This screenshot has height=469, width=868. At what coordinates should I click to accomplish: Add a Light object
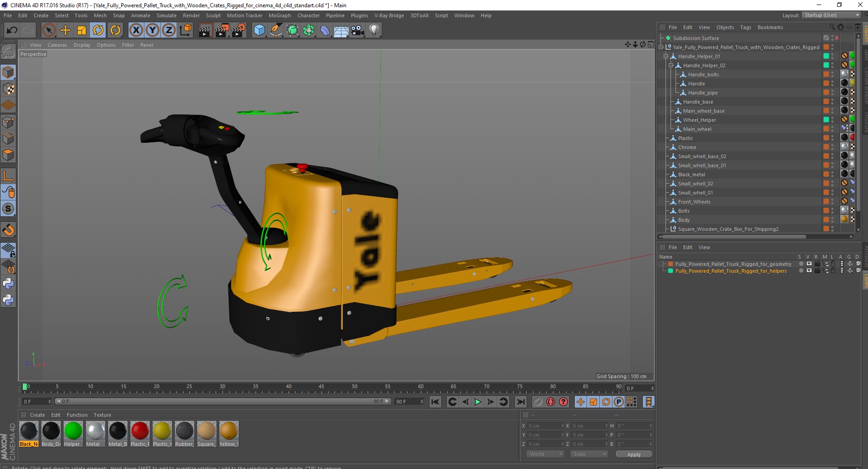(374, 30)
